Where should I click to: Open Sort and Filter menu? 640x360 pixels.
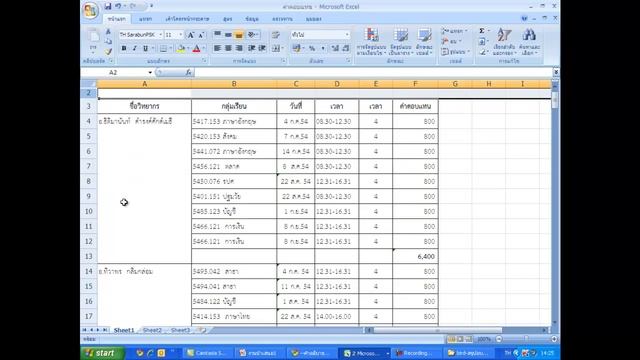pos(504,42)
